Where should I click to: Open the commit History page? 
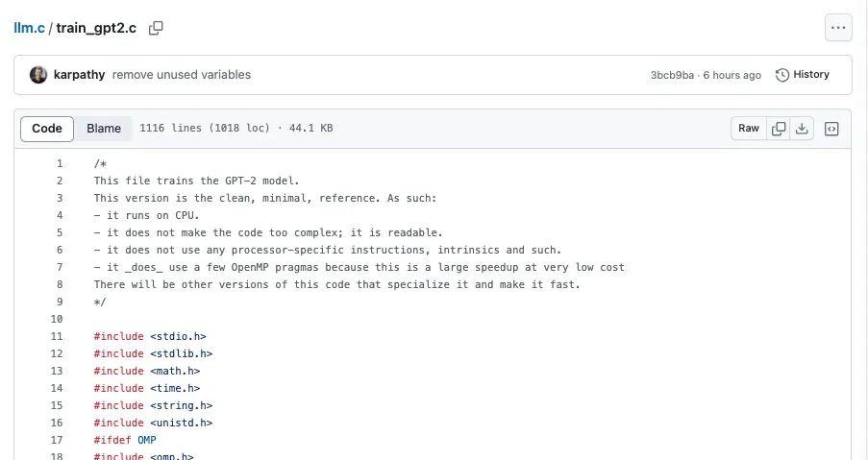click(803, 75)
